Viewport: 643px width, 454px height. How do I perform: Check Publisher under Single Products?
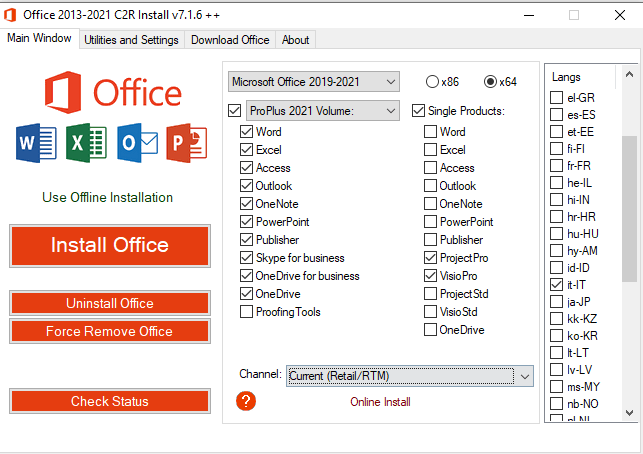tap(430, 240)
